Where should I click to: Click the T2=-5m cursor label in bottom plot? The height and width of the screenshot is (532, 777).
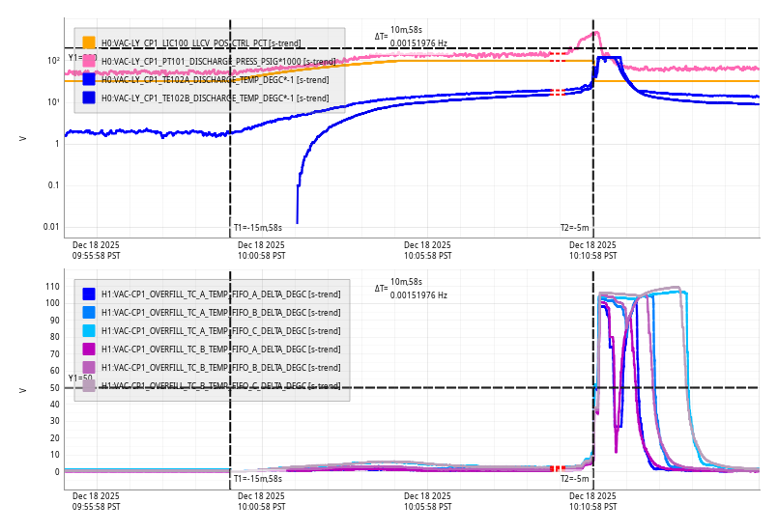coord(575,479)
